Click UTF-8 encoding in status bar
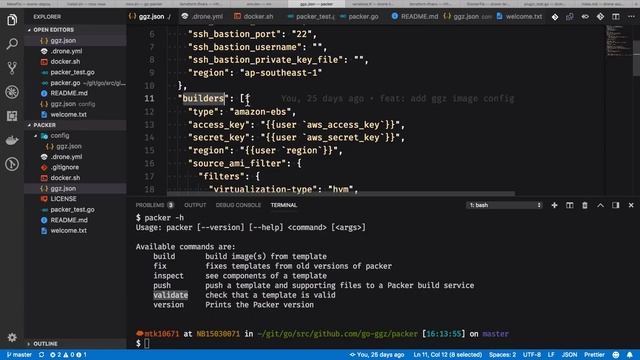640x360 pixels. click(532, 355)
